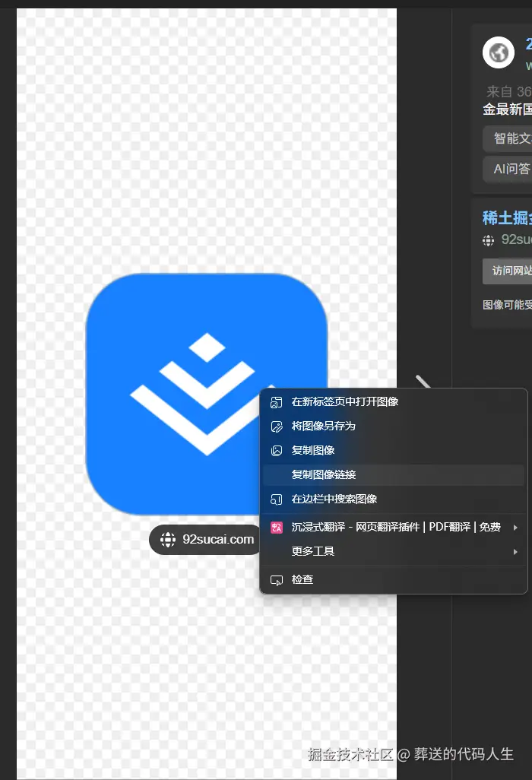Click the inspect icon beside 检查
This screenshot has width=532, height=780.
click(277, 581)
